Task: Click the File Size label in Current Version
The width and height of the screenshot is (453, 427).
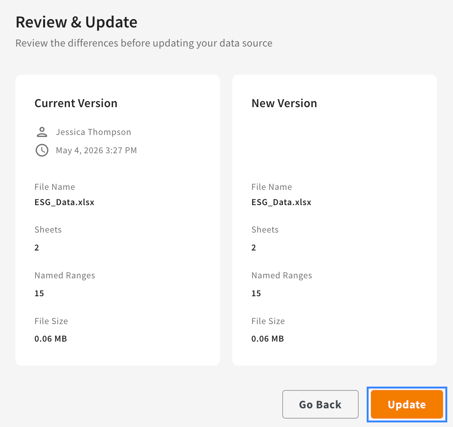Action: click(51, 321)
